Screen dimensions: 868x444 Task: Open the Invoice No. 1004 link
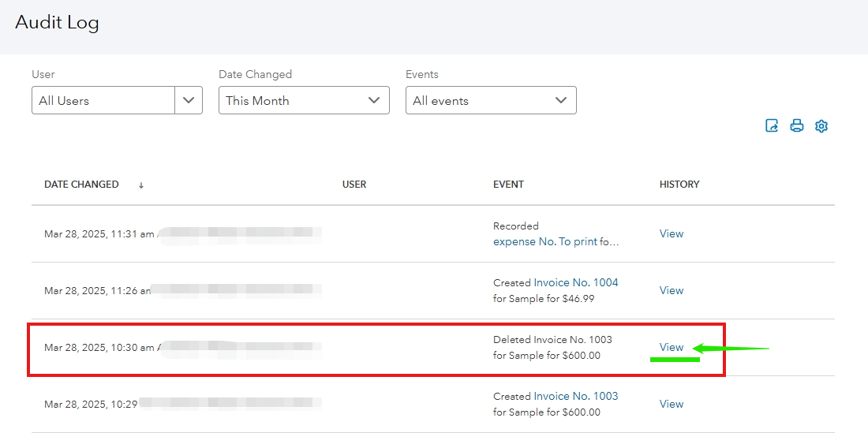tap(576, 282)
